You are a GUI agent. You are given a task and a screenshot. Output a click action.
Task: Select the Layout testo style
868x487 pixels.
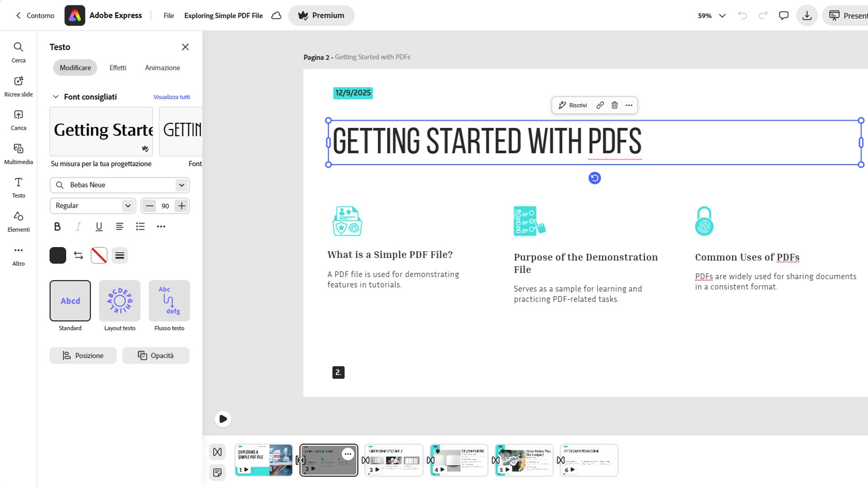[120, 301]
